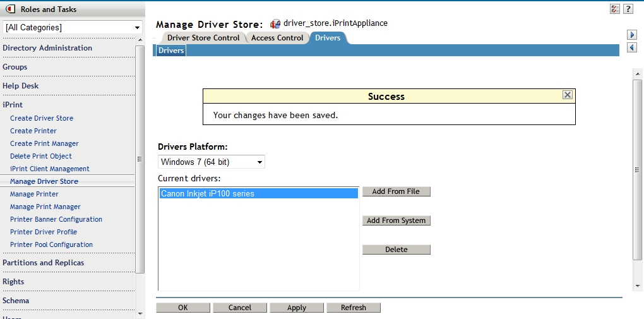Open Printer Banner Configuration task

(x=56, y=219)
